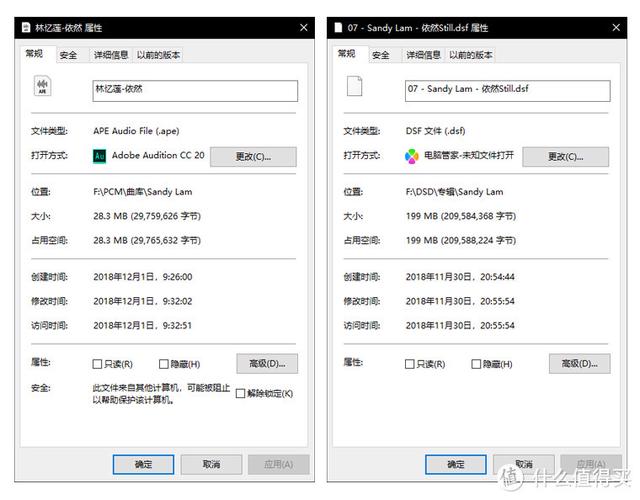Click title bar icon of 林忆莲-依然 window
This screenshot has height=500, width=640.
(x=26, y=28)
